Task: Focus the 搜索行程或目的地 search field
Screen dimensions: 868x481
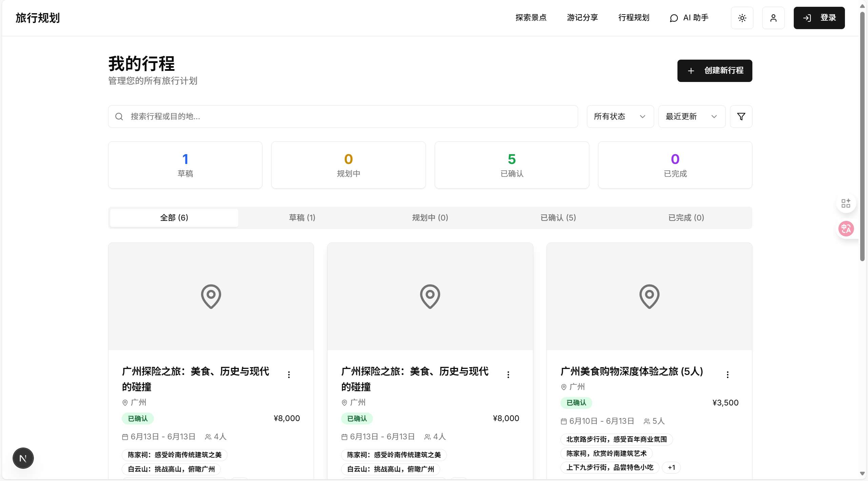Action: coord(342,117)
